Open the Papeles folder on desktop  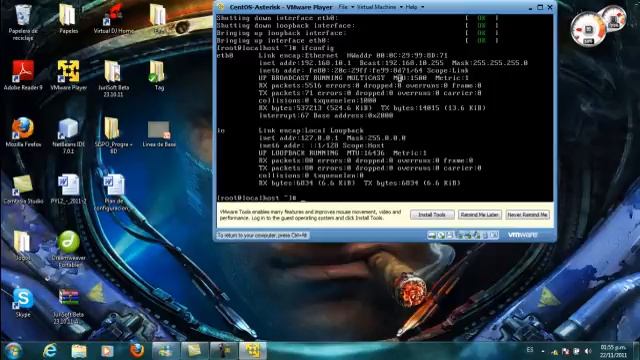[x=68, y=19]
